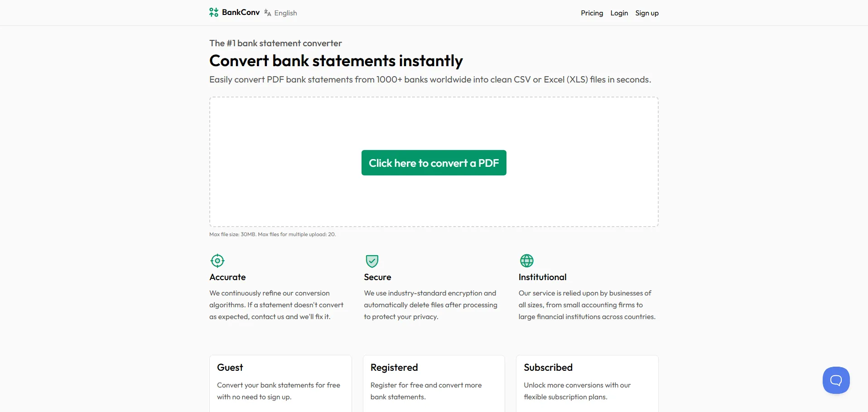Click the BankConv brand name
The image size is (868, 412).
point(241,12)
